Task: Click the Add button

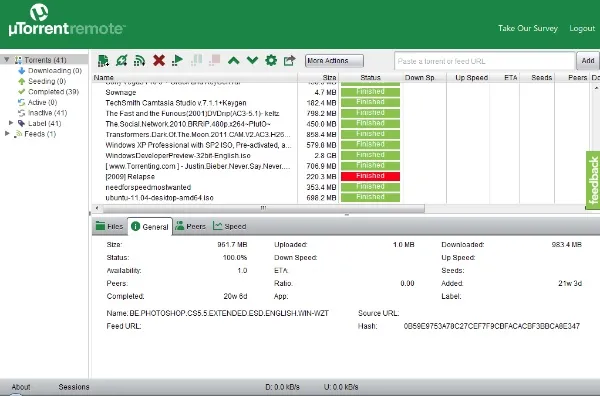Action: 588,60
